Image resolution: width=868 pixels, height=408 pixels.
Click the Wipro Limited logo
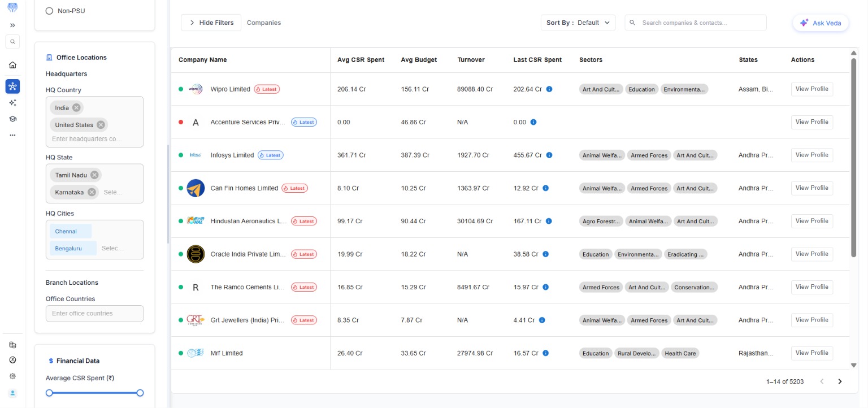[196, 89]
